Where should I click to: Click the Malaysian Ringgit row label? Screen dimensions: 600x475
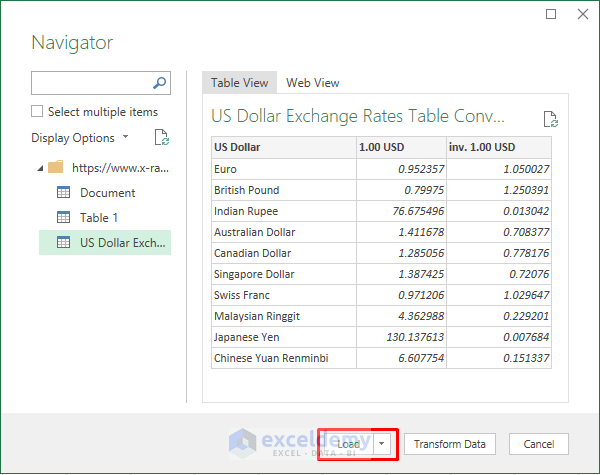pos(257,317)
